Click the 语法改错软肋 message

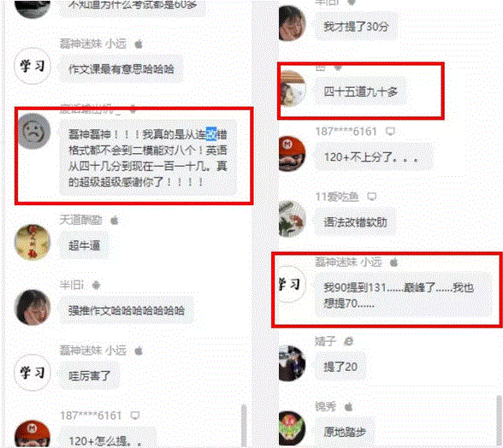355,222
